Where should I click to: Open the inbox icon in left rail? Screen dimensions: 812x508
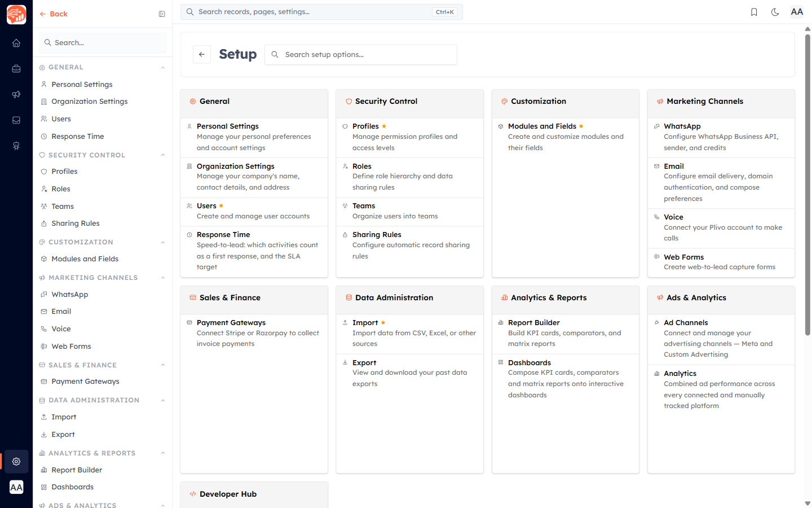16,120
